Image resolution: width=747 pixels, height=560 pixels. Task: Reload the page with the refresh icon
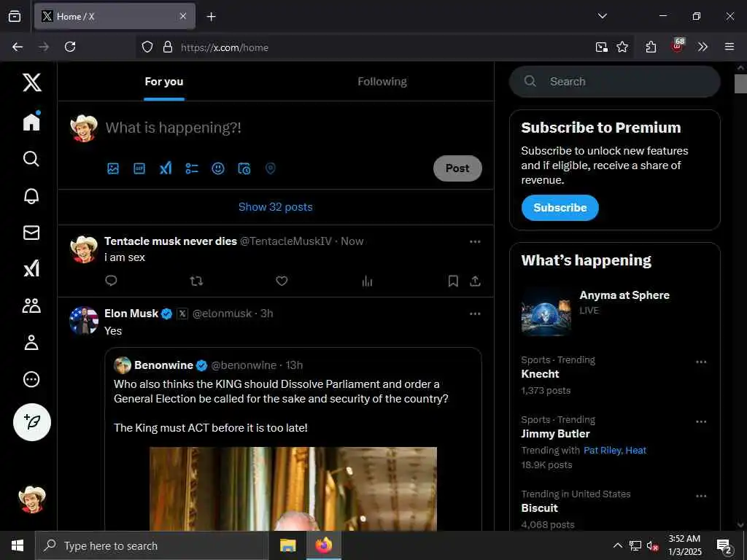[70, 47]
